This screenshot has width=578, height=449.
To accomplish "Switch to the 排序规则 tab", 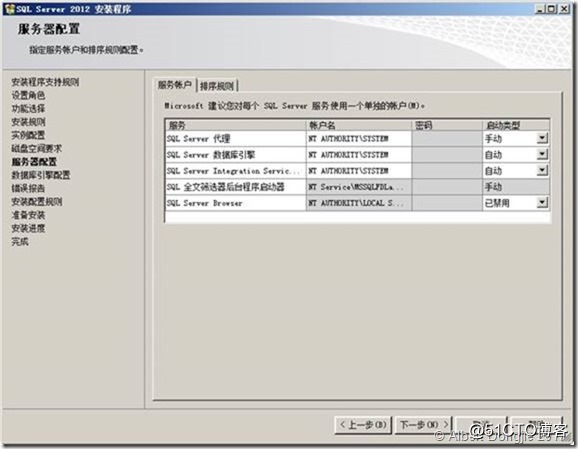I will [x=217, y=86].
